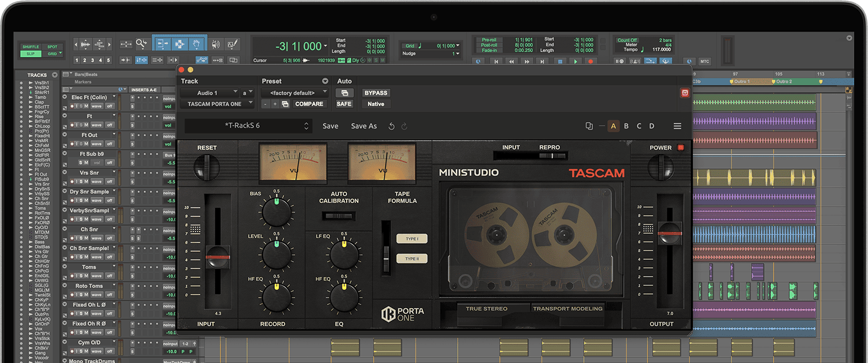This screenshot has width=868, height=363.
Task: Toggle the SAFE button in plugin header
Action: (x=344, y=104)
